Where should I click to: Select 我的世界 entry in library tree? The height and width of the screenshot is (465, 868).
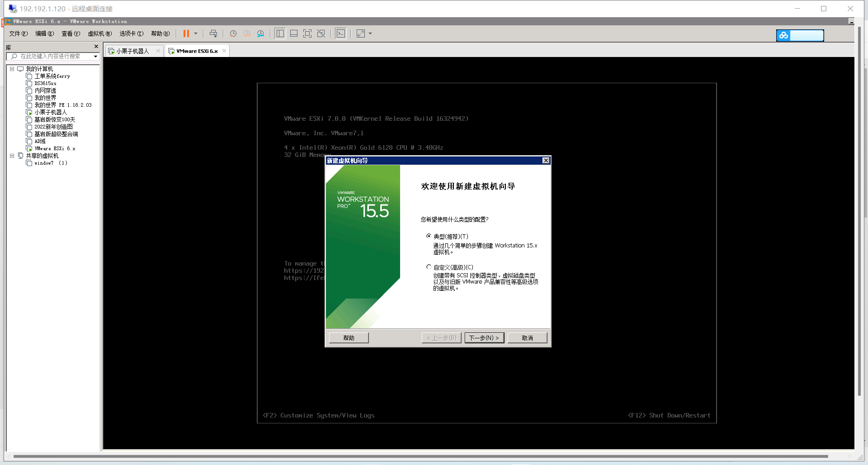click(45, 98)
